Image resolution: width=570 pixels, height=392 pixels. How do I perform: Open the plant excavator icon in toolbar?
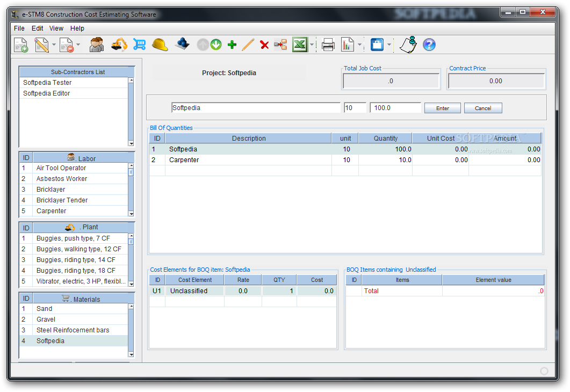(x=119, y=45)
